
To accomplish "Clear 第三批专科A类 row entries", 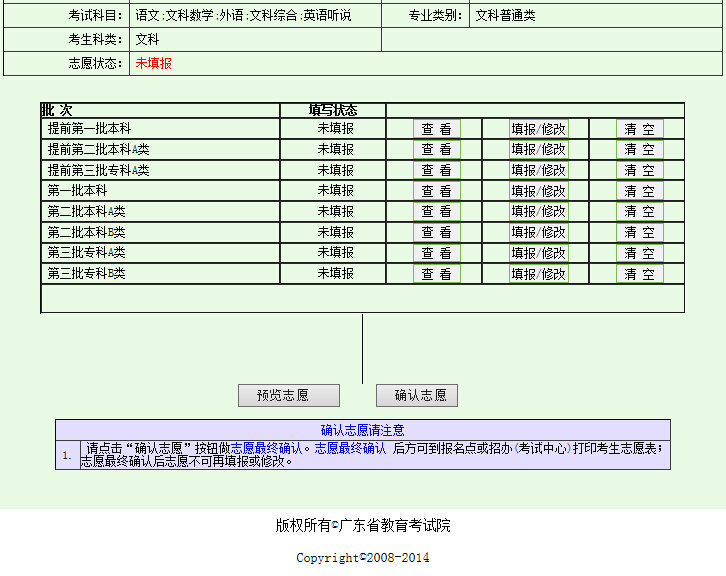I will (x=639, y=254).
